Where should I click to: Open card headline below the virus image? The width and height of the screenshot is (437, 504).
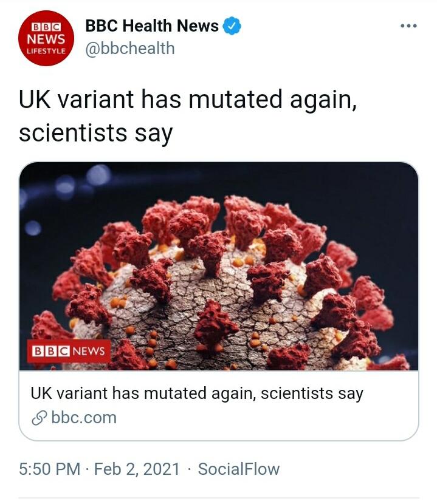(196, 393)
